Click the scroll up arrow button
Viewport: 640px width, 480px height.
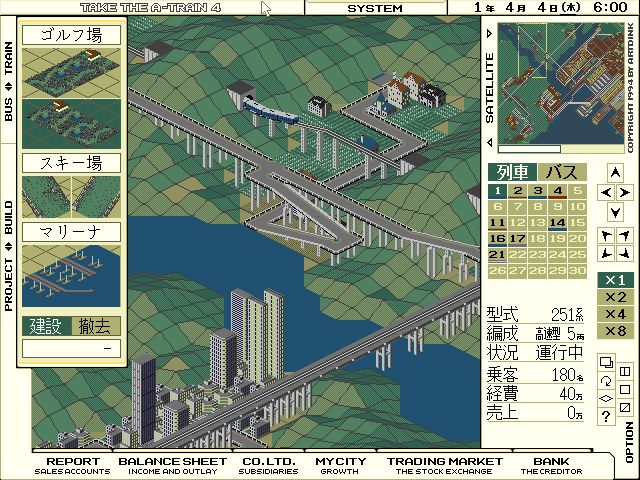click(615, 171)
